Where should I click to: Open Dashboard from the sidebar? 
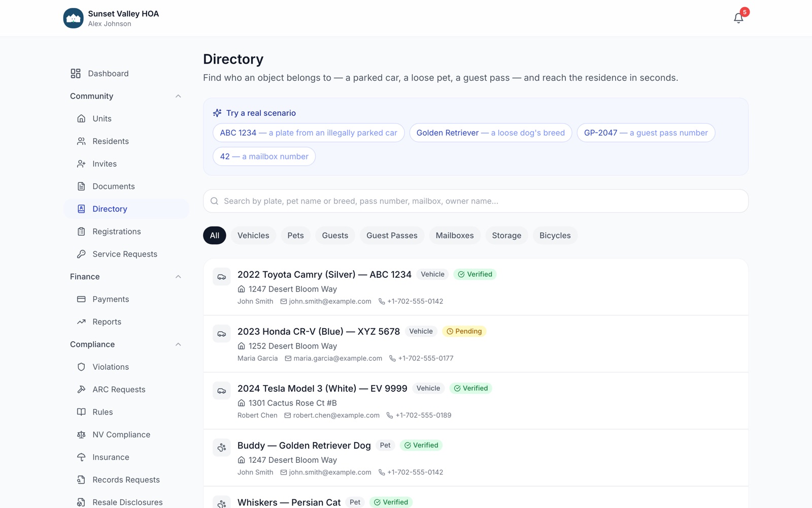[126, 74]
